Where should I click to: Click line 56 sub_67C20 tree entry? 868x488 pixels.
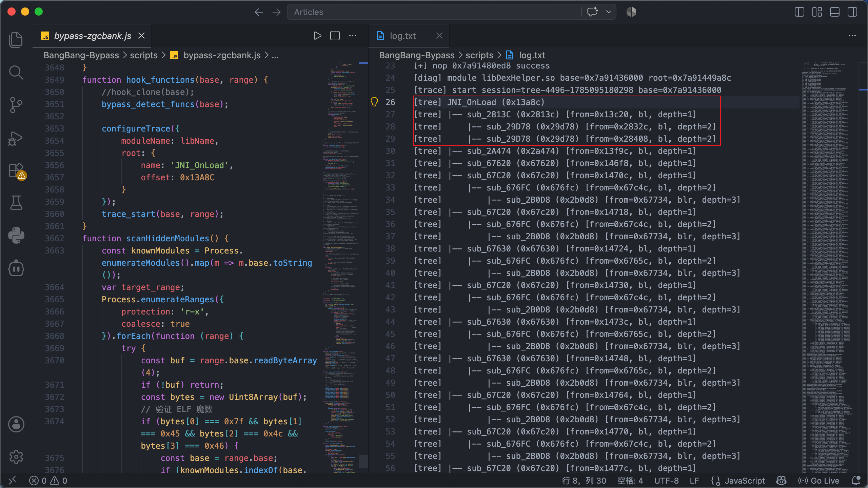click(x=555, y=468)
